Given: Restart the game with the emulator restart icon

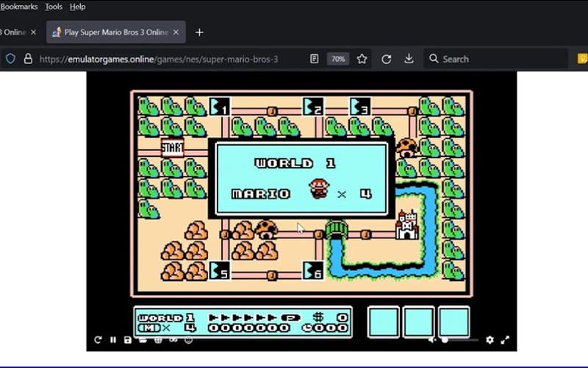Looking at the screenshot, I should tap(98, 340).
